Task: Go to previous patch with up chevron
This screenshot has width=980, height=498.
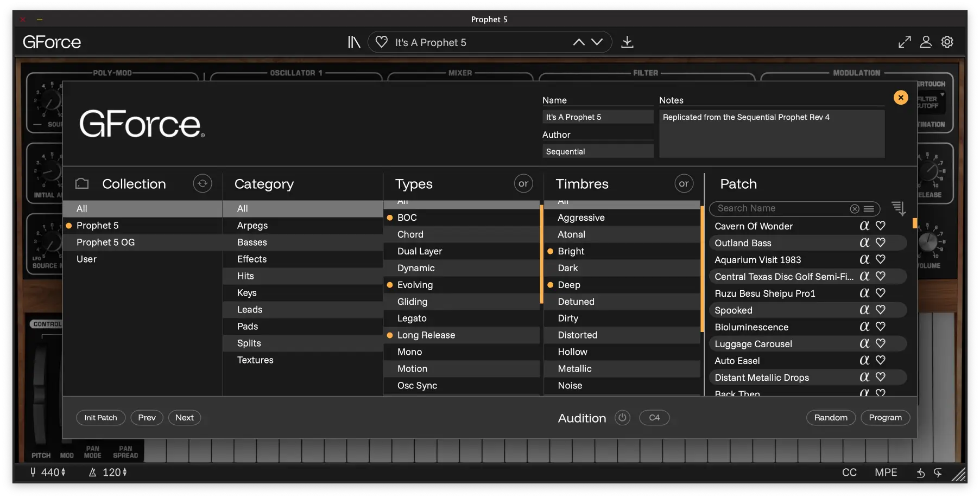Action: click(579, 42)
